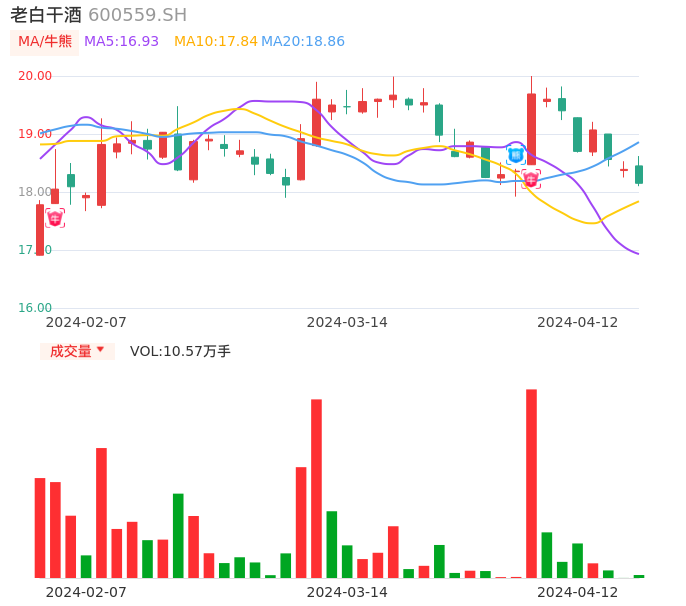This screenshot has width=686, height=606.
Task: Click the red dropdown arrow beside 成交量
Action: tap(100, 350)
